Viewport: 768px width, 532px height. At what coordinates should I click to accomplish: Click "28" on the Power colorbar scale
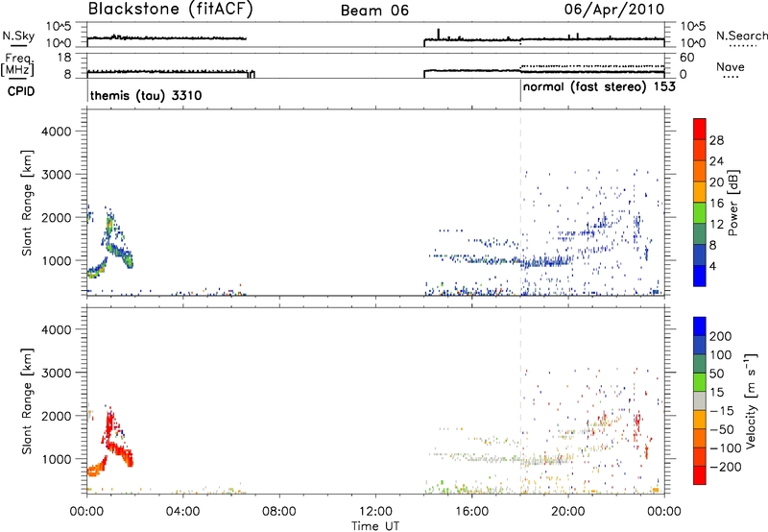[716, 140]
